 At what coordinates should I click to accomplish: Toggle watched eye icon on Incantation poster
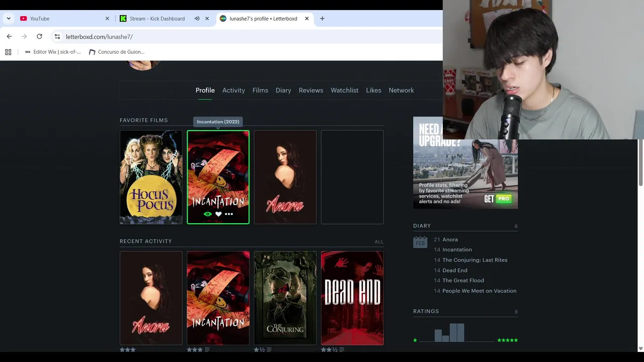pyautogui.click(x=208, y=214)
